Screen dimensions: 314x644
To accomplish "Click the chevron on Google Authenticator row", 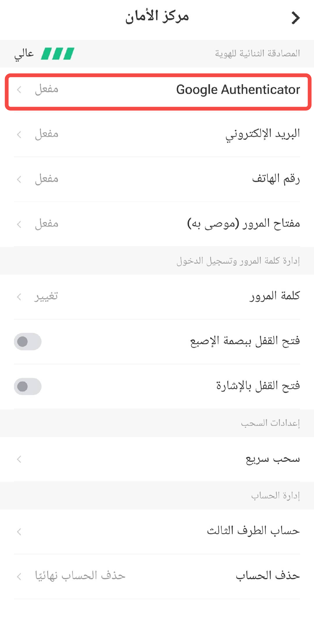I will coord(19,90).
